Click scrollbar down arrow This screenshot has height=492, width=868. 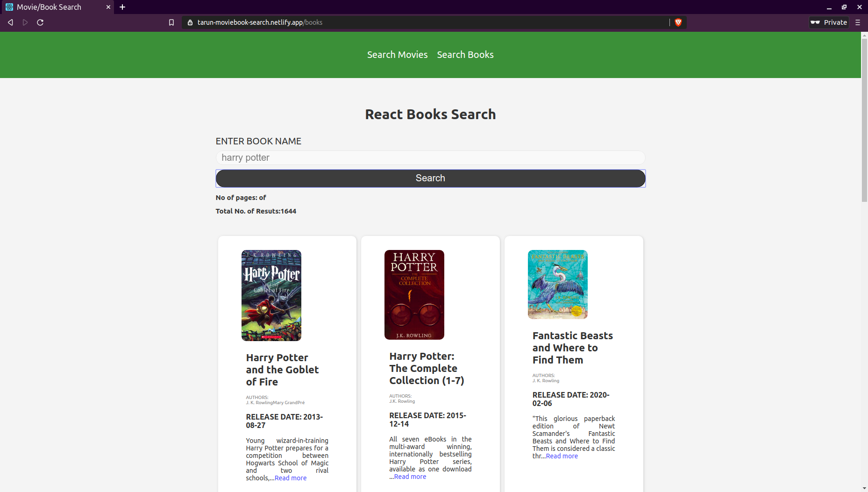click(x=864, y=488)
